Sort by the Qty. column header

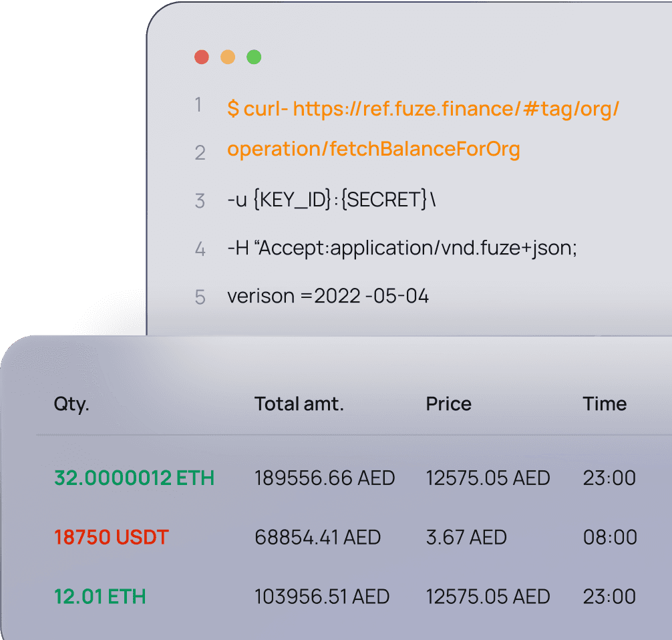click(x=71, y=404)
